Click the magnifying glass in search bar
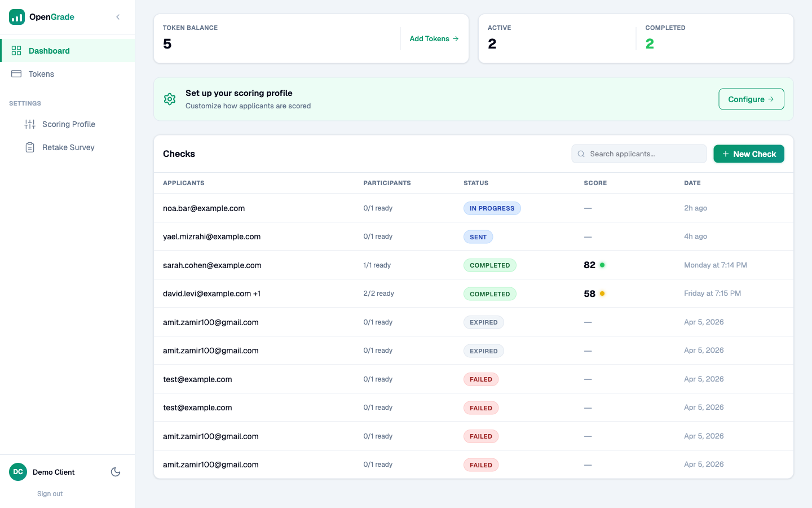 pyautogui.click(x=581, y=154)
